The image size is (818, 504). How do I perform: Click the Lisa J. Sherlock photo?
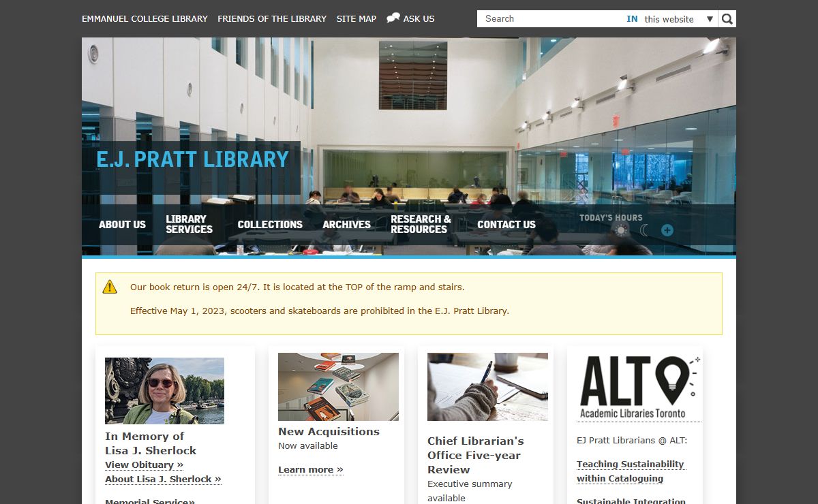[x=164, y=391]
